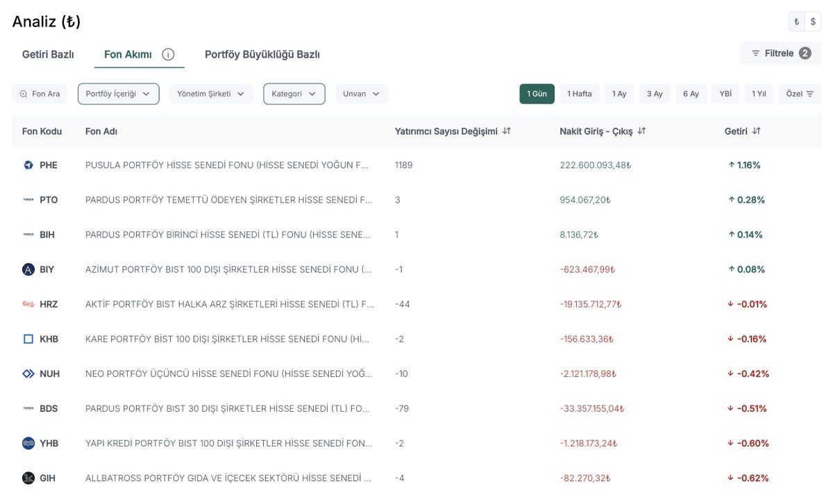Click the 222.600.093,48₺ cash flow value
The width and height of the screenshot is (833, 504).
[596, 165]
